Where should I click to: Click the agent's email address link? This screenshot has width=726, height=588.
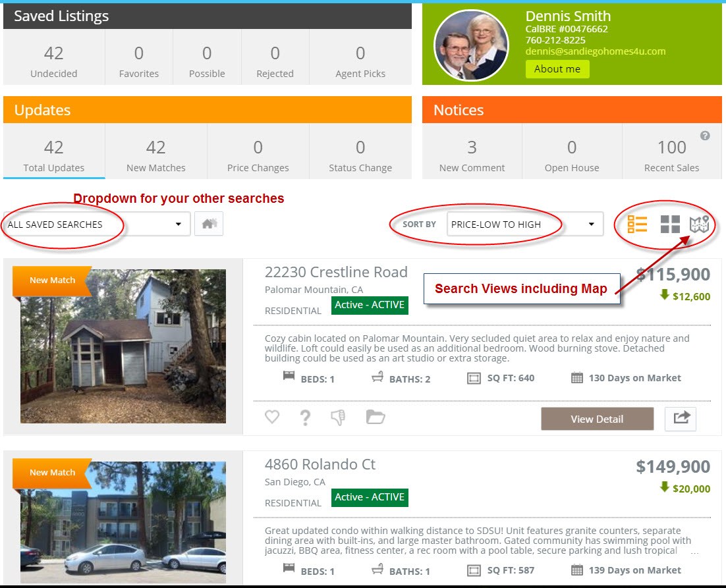tap(596, 51)
